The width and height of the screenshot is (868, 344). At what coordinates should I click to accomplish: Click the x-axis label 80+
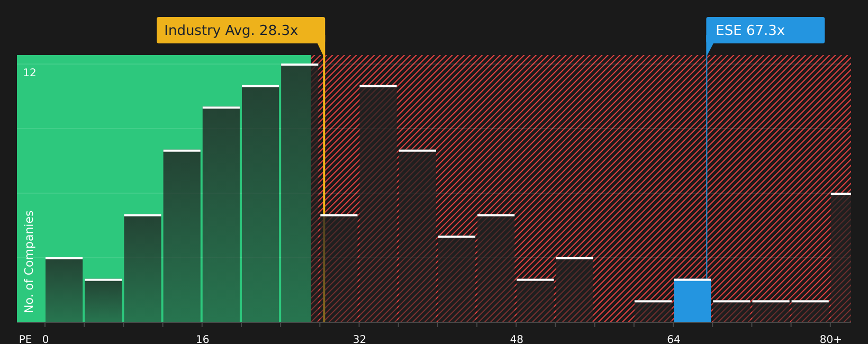click(830, 339)
